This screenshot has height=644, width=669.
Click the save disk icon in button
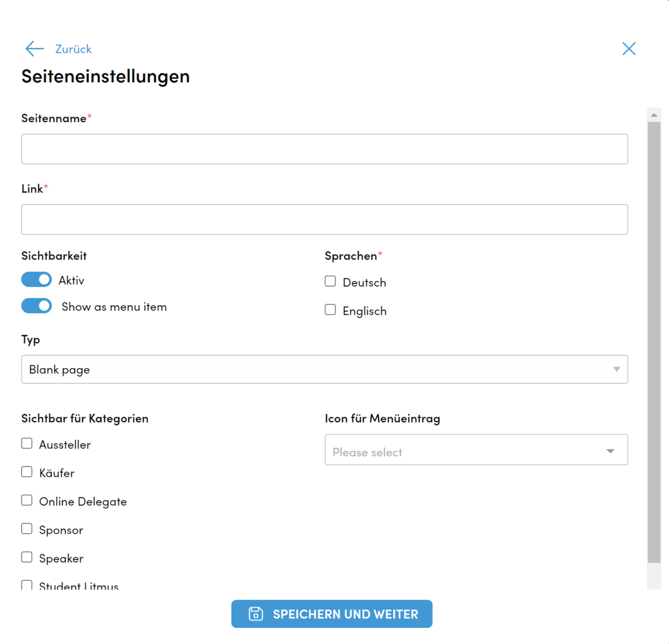[x=256, y=614]
